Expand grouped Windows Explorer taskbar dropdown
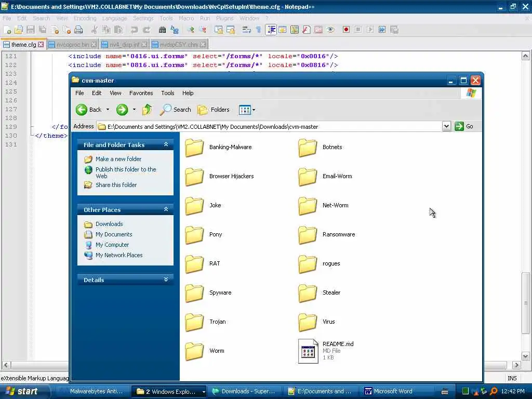Screen dimensions: 532x399 [204, 392]
